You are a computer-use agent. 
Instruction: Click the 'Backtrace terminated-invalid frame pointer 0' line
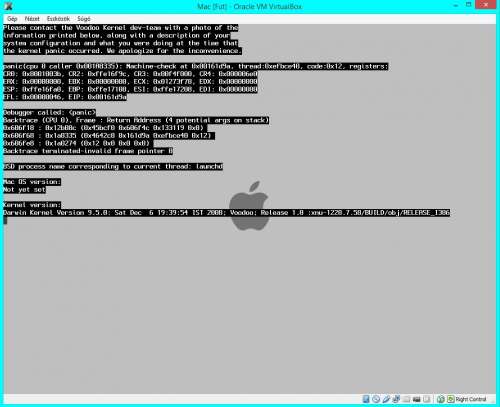click(x=88, y=151)
